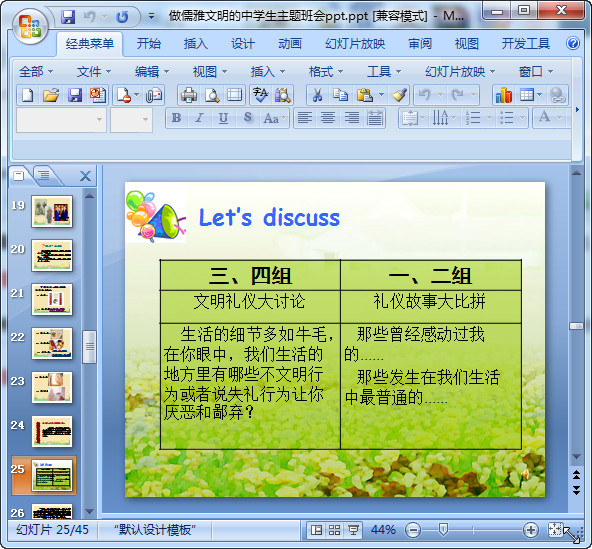Screen dimensions: 592x549
Task: Toggle underline formatting
Action: coord(224,118)
